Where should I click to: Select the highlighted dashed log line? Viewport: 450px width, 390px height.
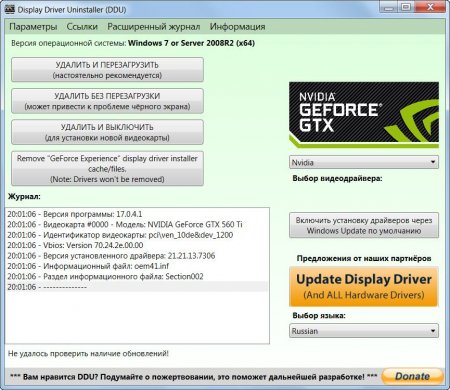(137, 287)
